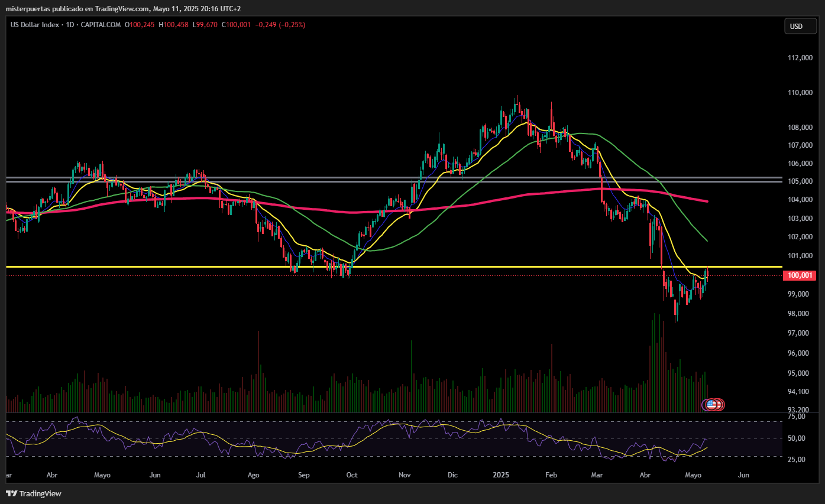825x504 pixels.
Task: Click the US flag economic event icon
Action: 710,405
